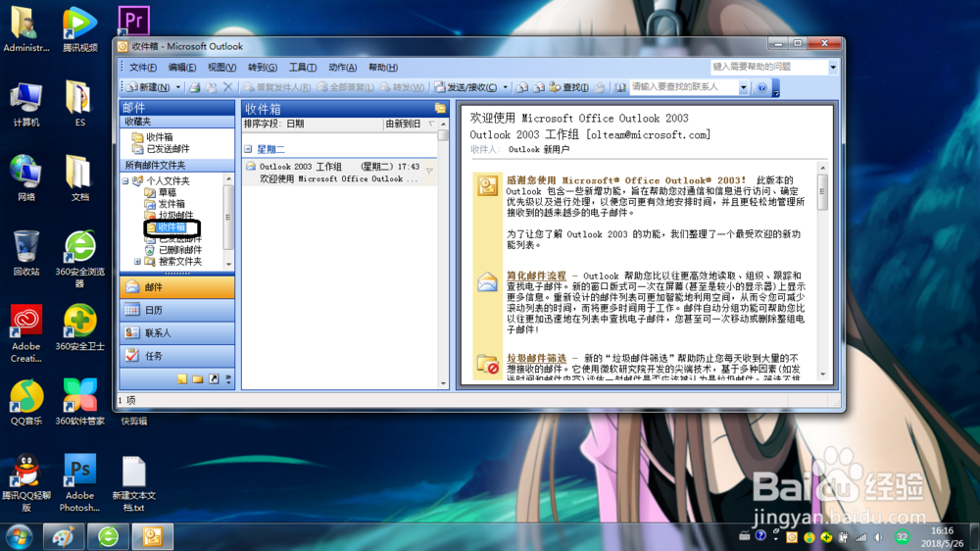The width and height of the screenshot is (980, 551).
Task: Open Tencent Video desktop icon
Action: click(80, 28)
